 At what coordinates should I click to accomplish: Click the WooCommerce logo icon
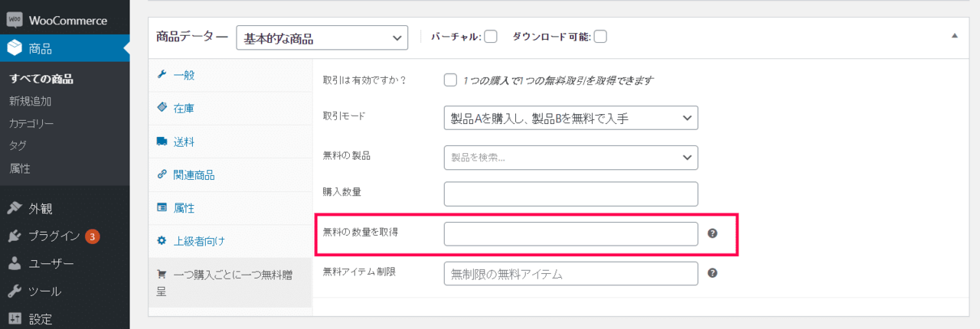point(15,21)
